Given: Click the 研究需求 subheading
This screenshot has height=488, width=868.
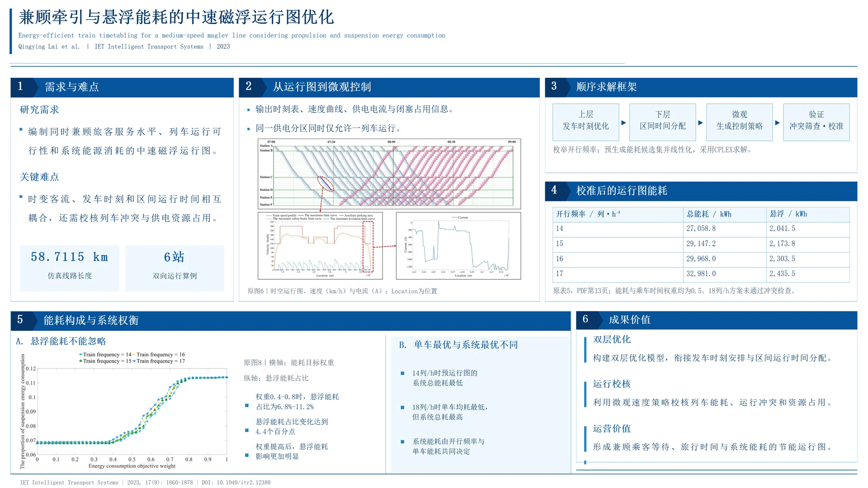Looking at the screenshot, I should click(x=39, y=110).
